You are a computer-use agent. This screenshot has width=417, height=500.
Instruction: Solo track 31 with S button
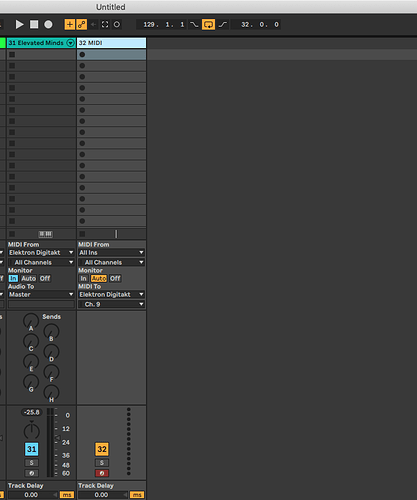pos(32,463)
